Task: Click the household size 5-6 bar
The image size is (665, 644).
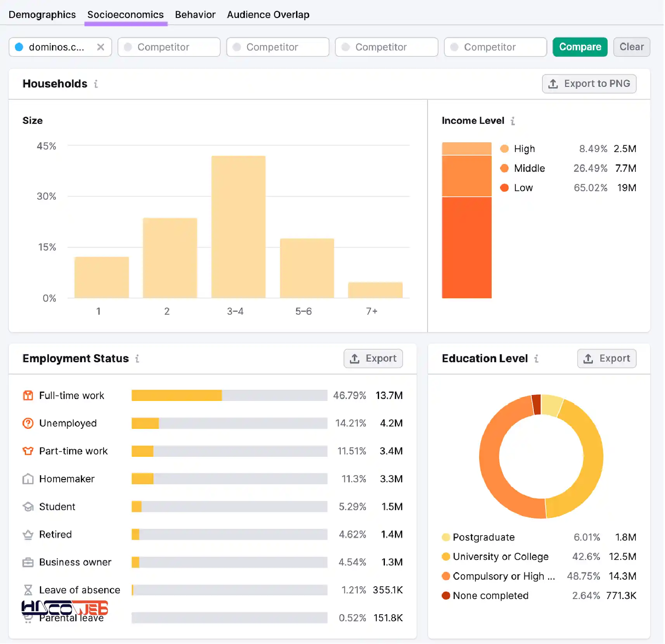Action: point(307,268)
